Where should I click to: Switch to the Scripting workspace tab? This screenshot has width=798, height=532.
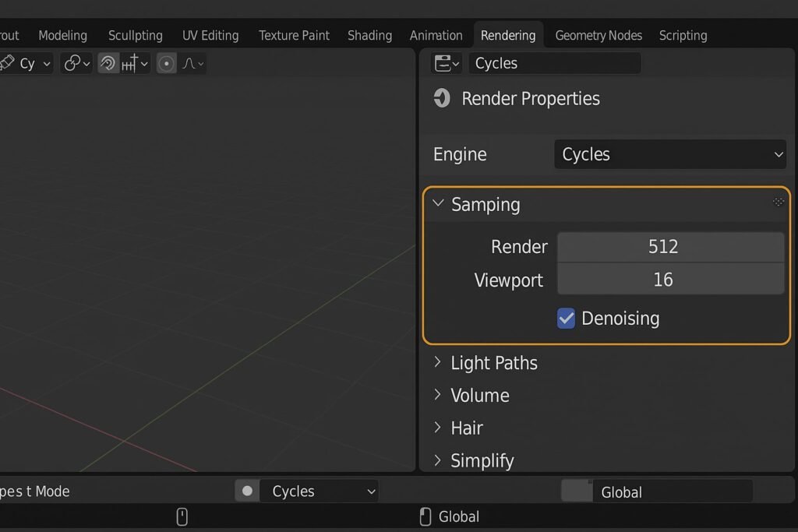[x=683, y=35]
